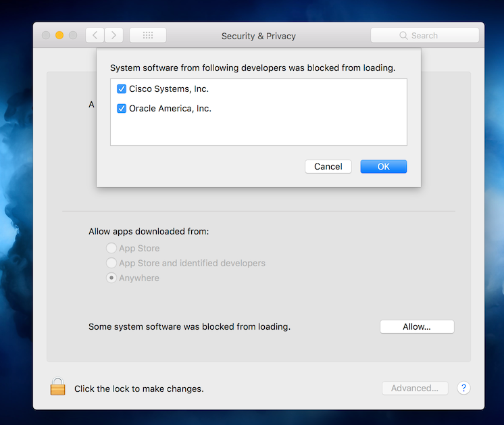This screenshot has width=504, height=425.
Task: Select the Anywhere radio button
Action: coord(111,278)
